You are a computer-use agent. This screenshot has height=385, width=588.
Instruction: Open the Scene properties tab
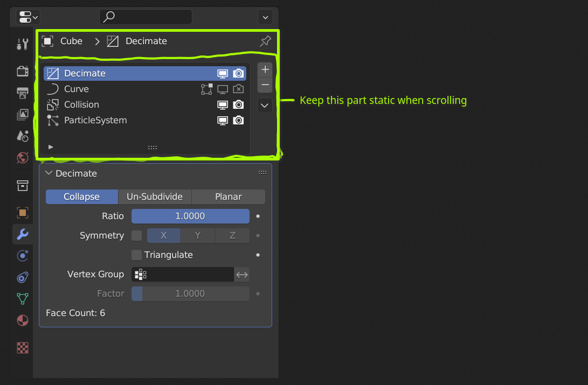[23, 136]
